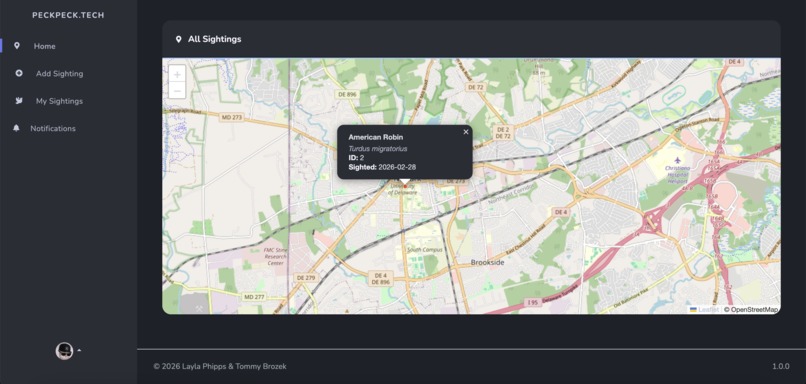Click the South Campus map label
Viewport: 806px width, 384px height.
pos(425,250)
